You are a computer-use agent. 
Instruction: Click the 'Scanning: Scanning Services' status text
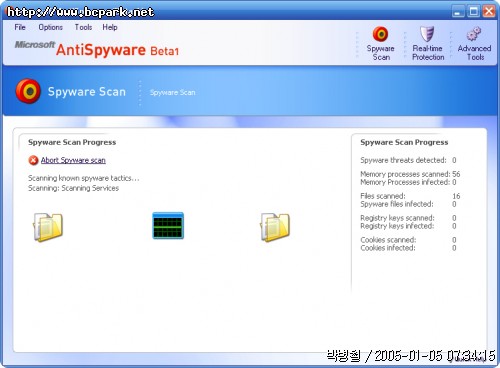pos(73,188)
